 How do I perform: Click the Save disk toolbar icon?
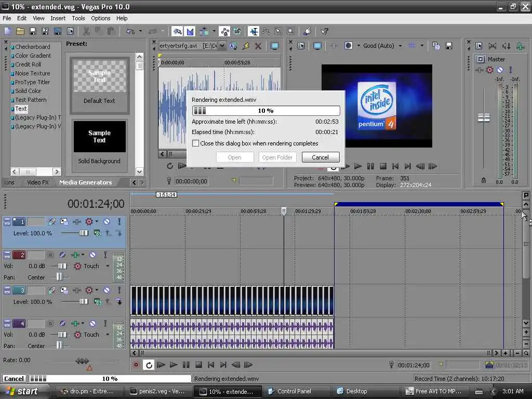(x=33, y=32)
